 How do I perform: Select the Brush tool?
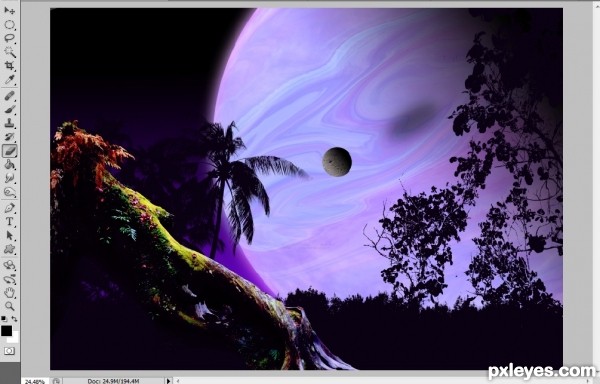[10, 109]
